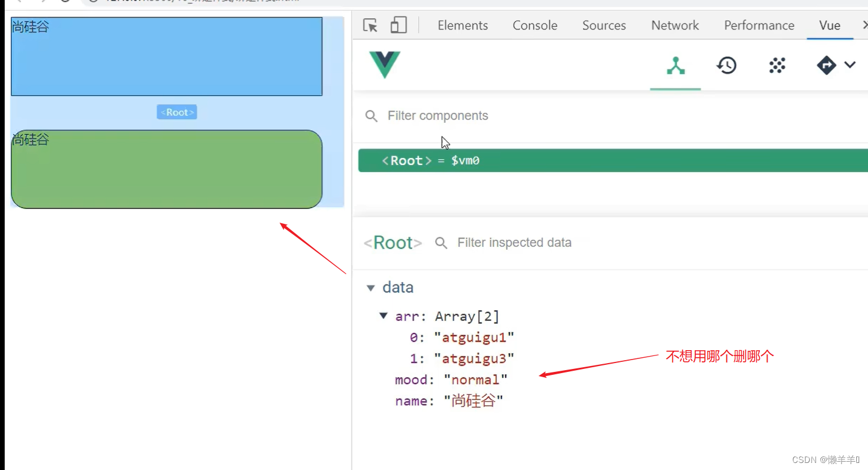The width and height of the screenshot is (868, 470).
Task: Open the Console tab
Action: click(535, 25)
